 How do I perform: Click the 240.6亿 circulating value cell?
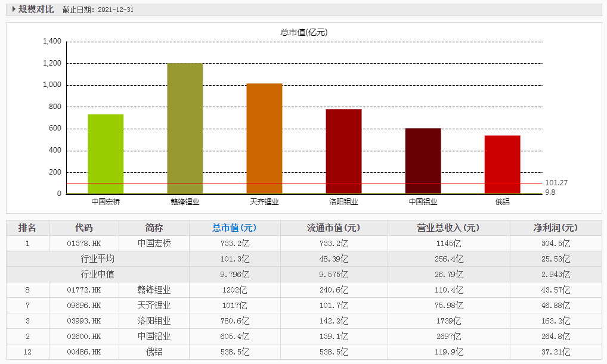pos(334,290)
